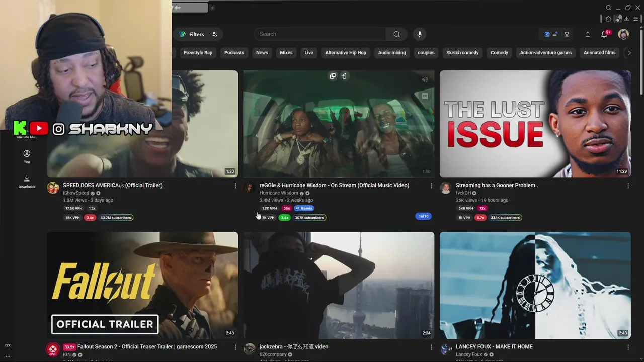Open the You section in the sidebar
The image size is (644, 362).
click(27, 156)
